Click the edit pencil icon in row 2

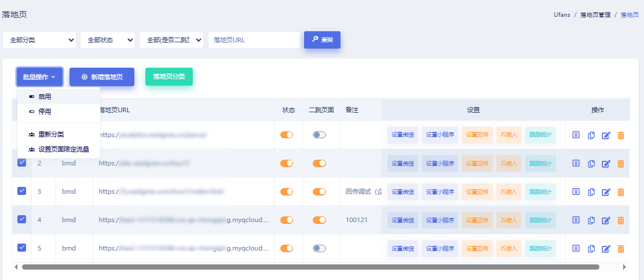606,164
